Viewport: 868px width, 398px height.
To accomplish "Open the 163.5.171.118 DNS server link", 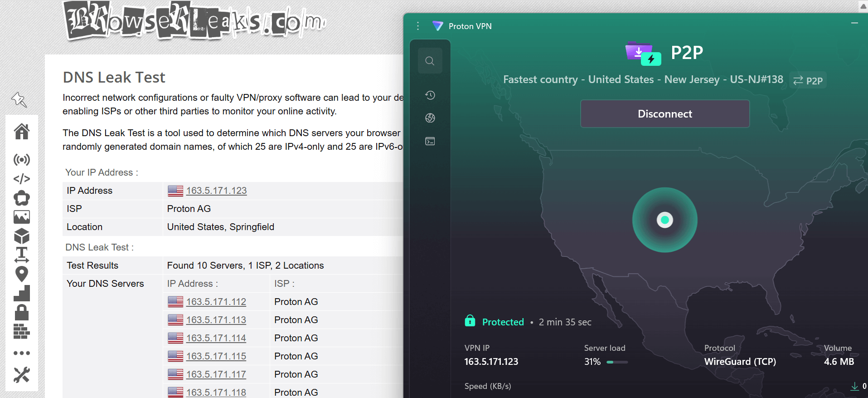I will [x=216, y=393].
